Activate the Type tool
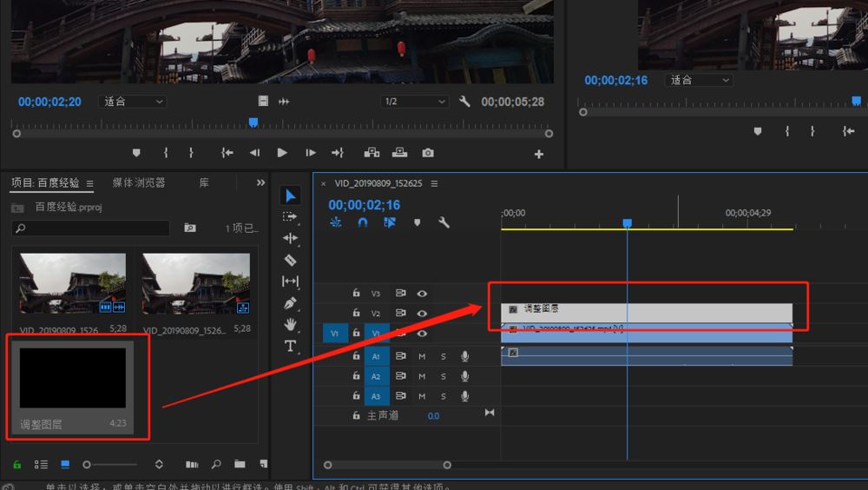The width and height of the screenshot is (868, 490). 290,346
